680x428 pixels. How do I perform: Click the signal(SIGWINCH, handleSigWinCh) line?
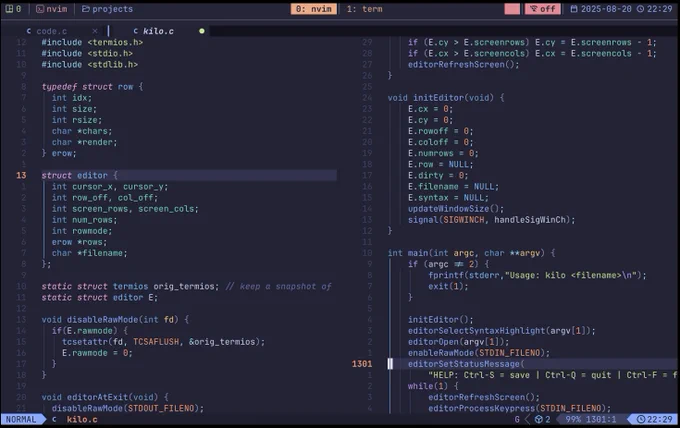(x=491, y=220)
